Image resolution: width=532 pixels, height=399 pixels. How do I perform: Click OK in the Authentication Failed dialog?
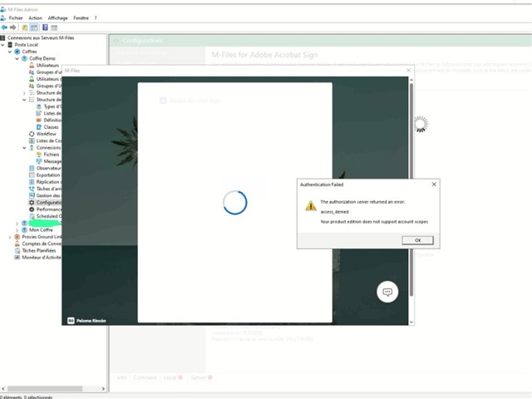click(x=417, y=240)
